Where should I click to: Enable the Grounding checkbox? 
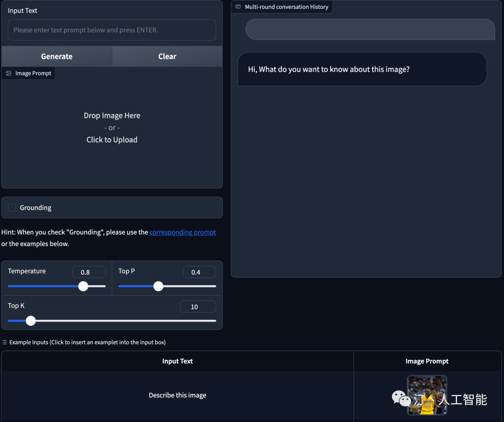pos(12,207)
